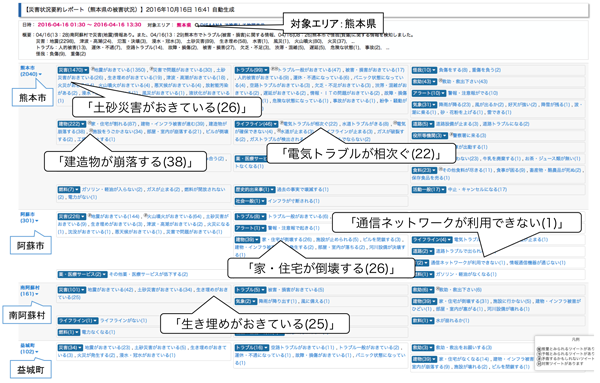600x383 pixels.
Task: Open the 災害(1470) category dropdown
Action: pos(73,70)
